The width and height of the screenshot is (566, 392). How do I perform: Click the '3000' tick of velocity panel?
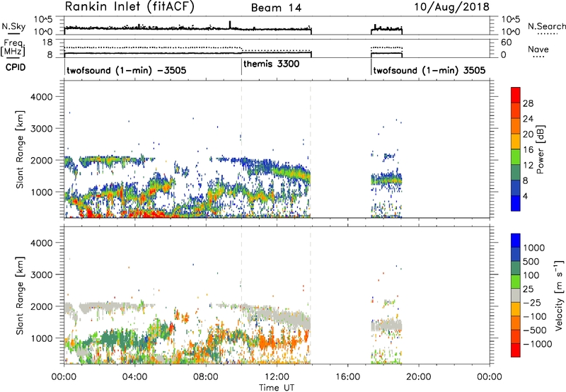(41, 275)
